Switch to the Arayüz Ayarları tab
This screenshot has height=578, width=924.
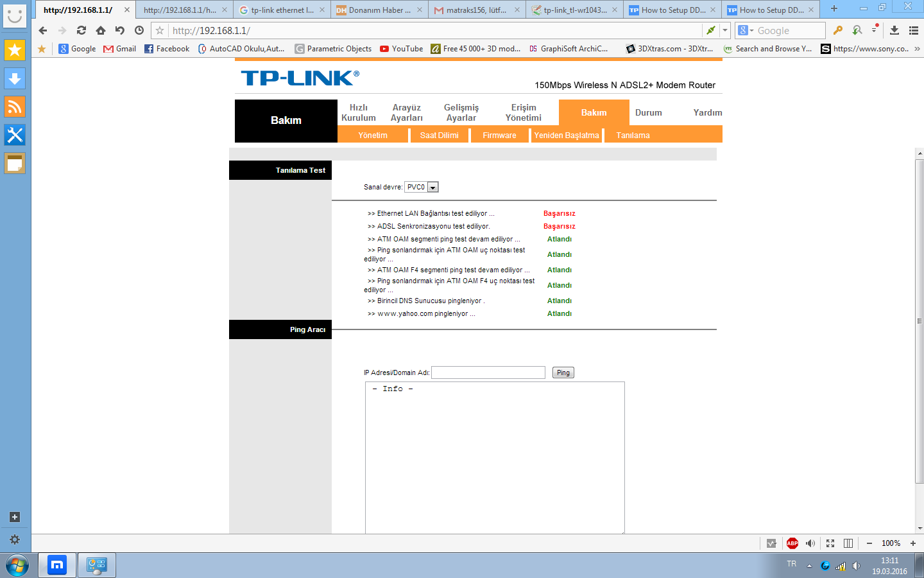coord(407,112)
